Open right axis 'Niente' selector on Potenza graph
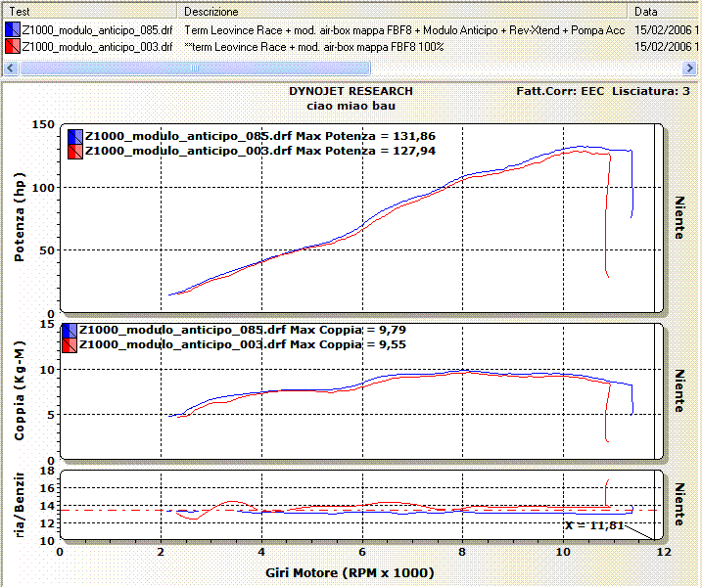702x588 pixels. 679,215
